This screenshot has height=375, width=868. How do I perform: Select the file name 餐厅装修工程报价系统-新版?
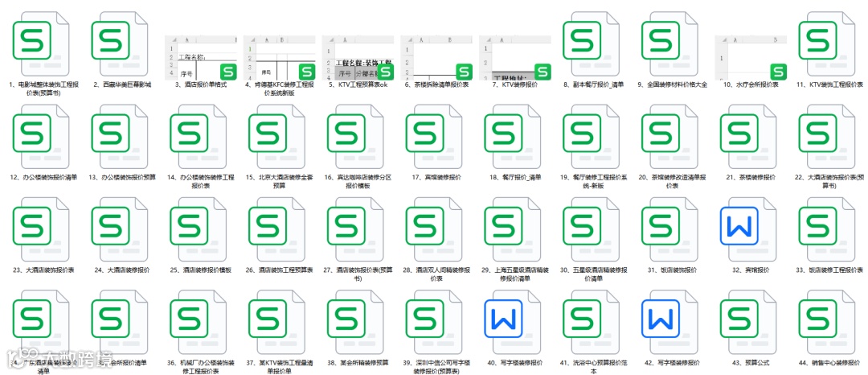(593, 182)
